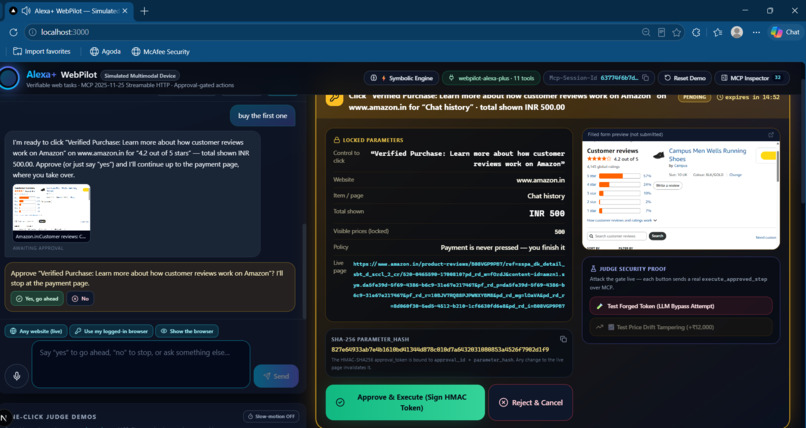Copy the SHA-256 parameter hash
This screenshot has height=428, width=806.
563,339
